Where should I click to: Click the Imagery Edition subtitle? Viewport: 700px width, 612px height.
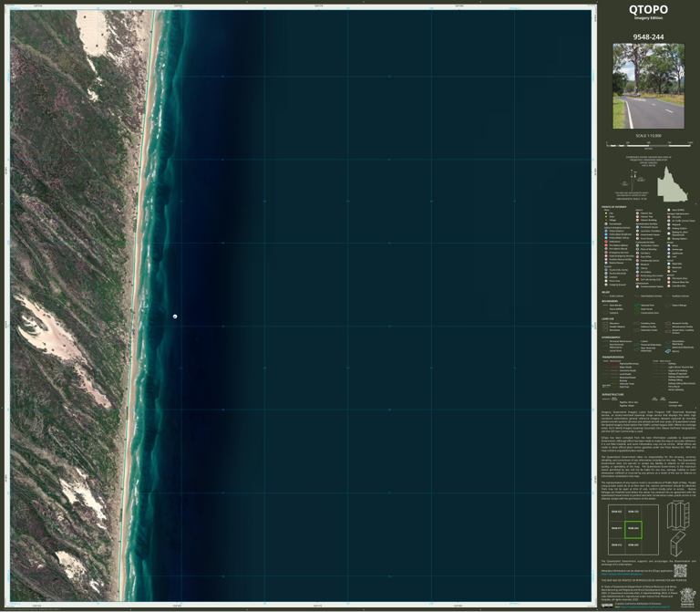coord(648,18)
